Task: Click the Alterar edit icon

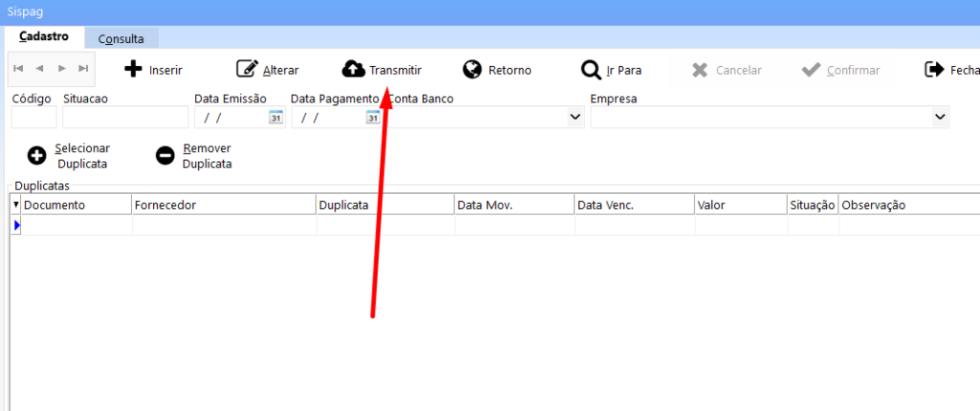Action: coord(247,70)
